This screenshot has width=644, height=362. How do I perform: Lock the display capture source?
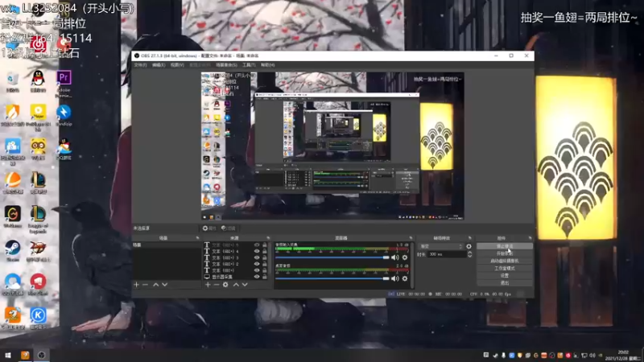265,277
